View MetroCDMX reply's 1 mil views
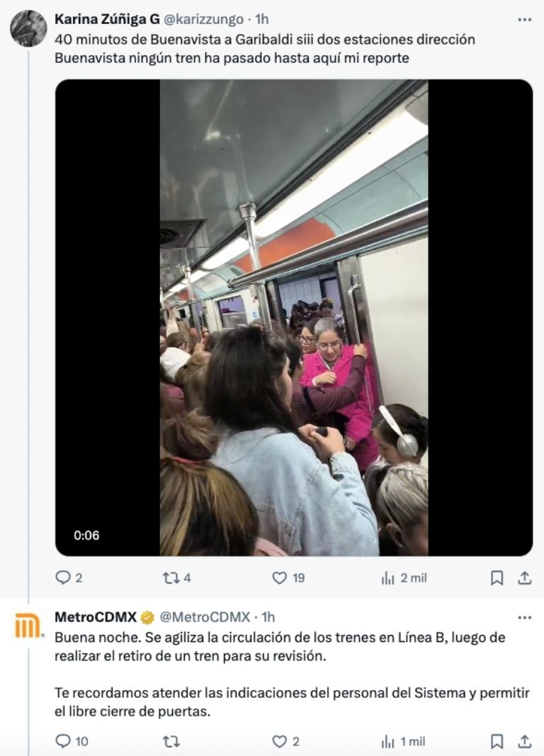The image size is (544, 756). point(403,742)
